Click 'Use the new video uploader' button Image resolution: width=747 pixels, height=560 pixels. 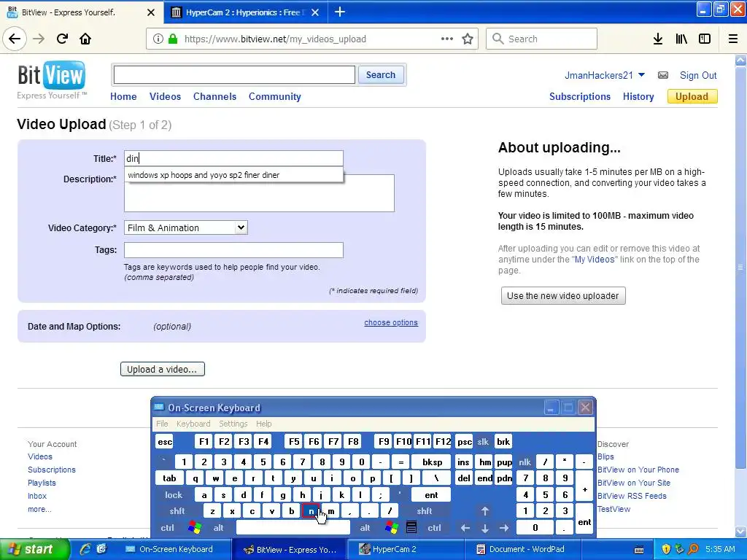pyautogui.click(x=563, y=296)
